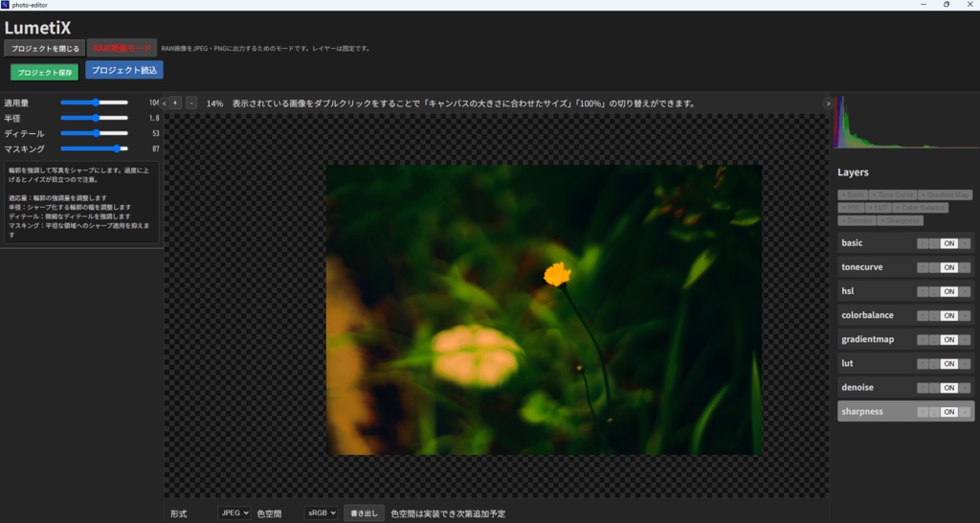Zoom in the canvas with + button
This screenshot has width=980, height=523.
[175, 103]
